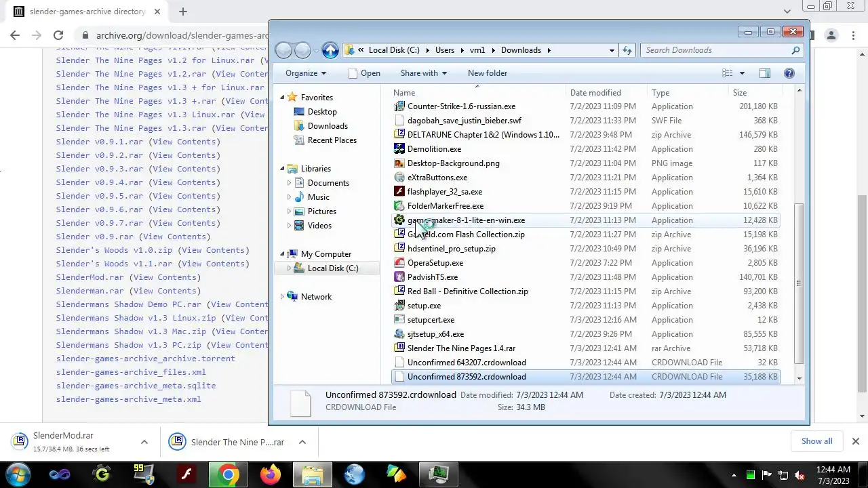
Task: Open Slender v0.9.1.rar link in Chrome
Action: (x=100, y=142)
